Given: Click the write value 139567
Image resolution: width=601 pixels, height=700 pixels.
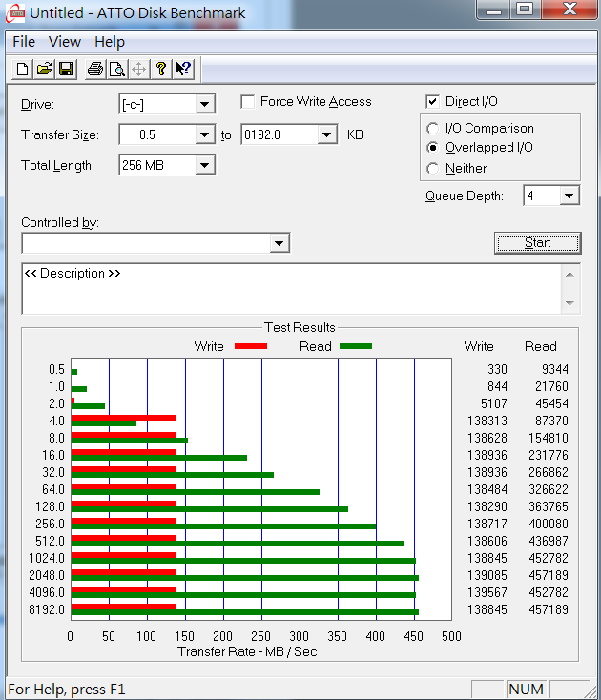Looking at the screenshot, I should point(487,592).
